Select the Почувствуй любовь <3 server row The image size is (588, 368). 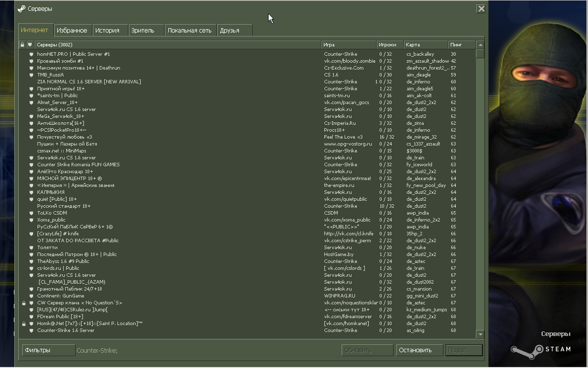(247, 137)
